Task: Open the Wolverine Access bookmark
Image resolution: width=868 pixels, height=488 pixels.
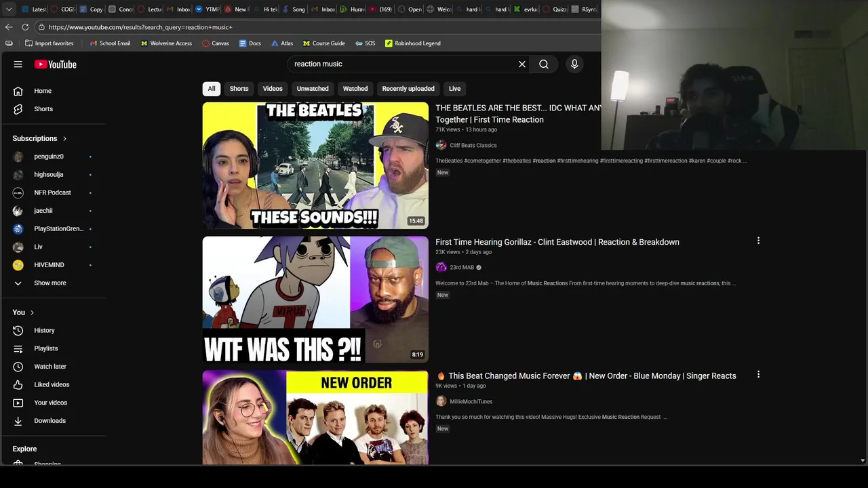Action: (166, 43)
